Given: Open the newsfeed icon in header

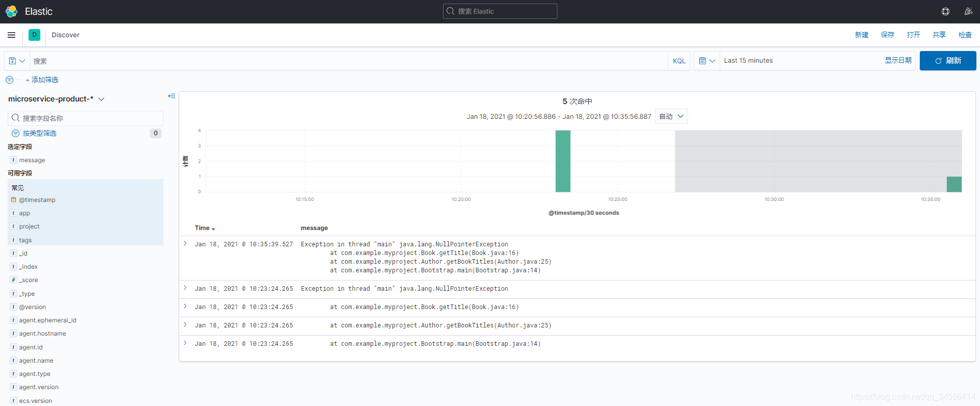Looking at the screenshot, I should point(968,11).
